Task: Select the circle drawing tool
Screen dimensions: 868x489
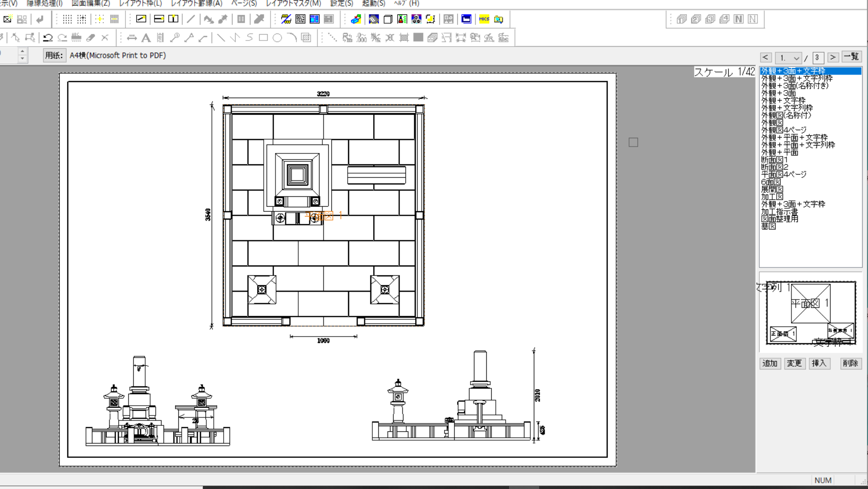Action: (277, 38)
